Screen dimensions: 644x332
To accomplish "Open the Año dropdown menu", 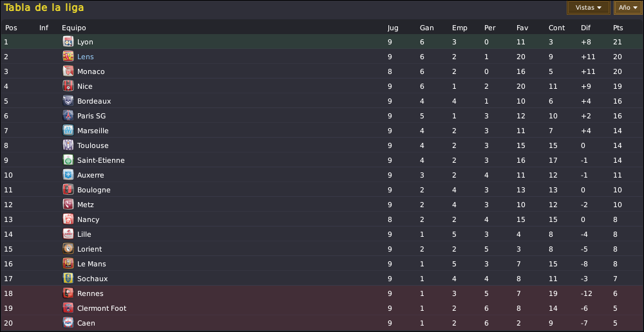I will (628, 7).
